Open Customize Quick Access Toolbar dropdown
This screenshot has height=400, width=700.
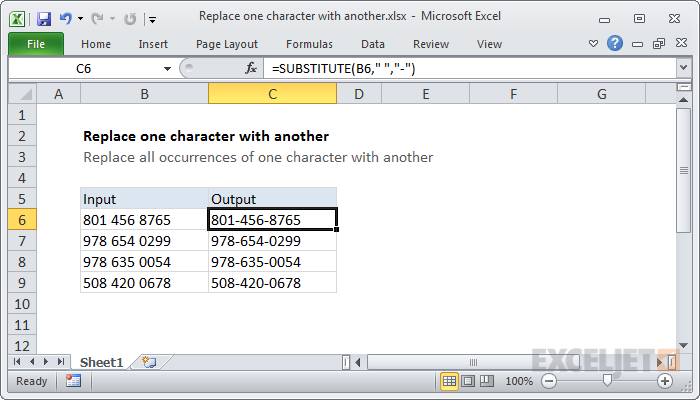[x=153, y=19]
